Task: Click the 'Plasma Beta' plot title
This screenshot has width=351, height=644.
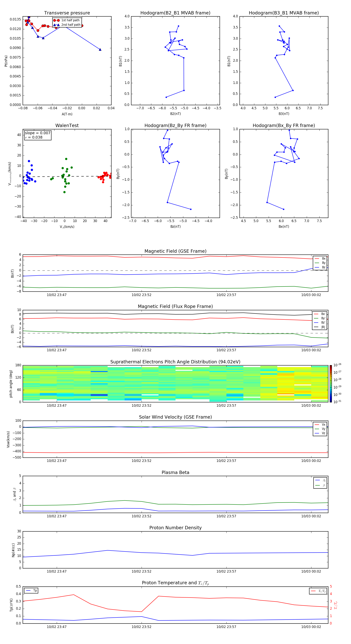Action: pos(175,472)
